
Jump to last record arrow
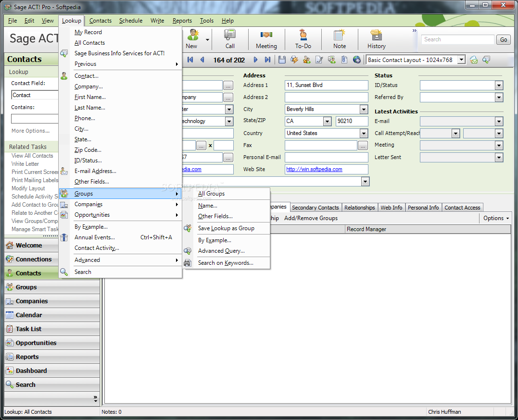tap(267, 60)
